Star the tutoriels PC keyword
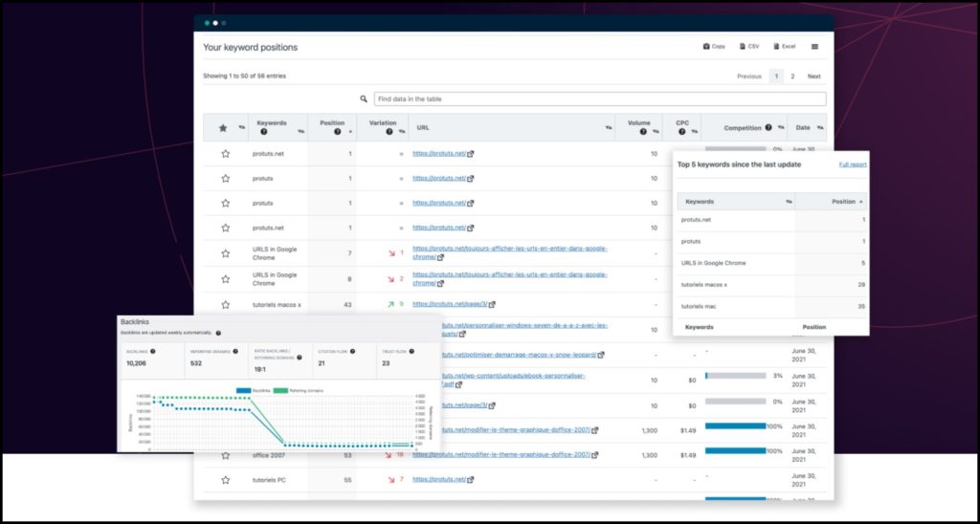Image resolution: width=980 pixels, height=524 pixels. 226,480
